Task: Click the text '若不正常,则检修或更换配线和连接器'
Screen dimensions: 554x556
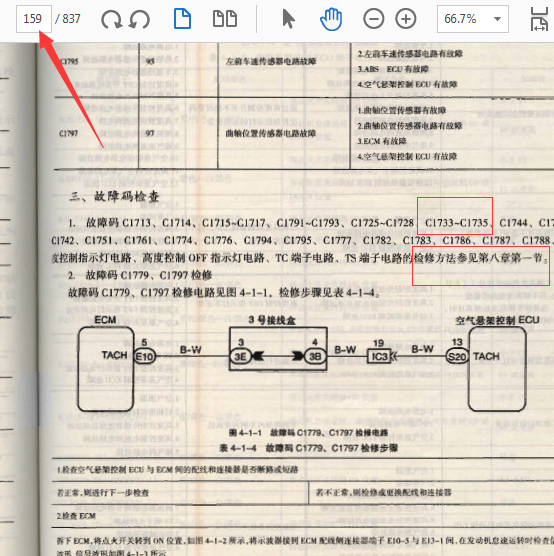Action: (384, 493)
